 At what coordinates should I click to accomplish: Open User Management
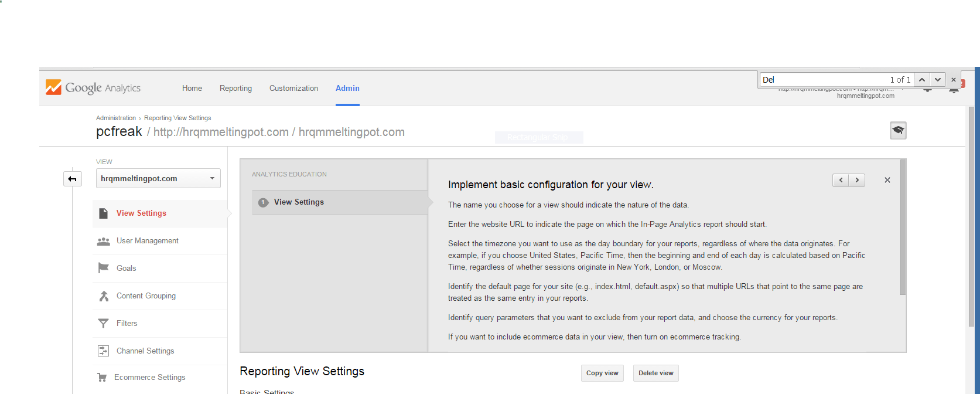(148, 241)
